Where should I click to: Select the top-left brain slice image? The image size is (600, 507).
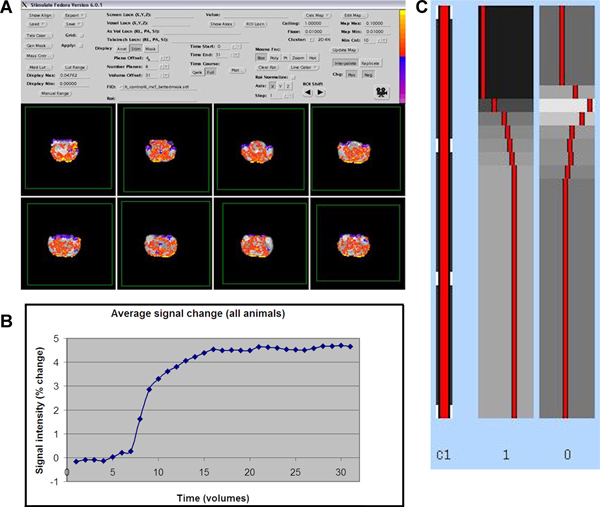click(65, 149)
